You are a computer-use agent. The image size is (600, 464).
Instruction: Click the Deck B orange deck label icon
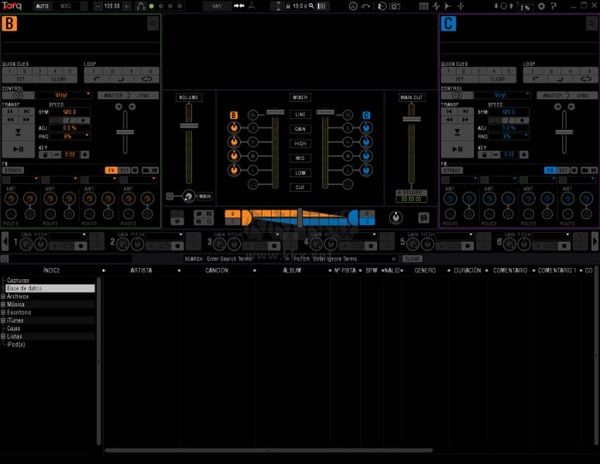pyautogui.click(x=8, y=23)
